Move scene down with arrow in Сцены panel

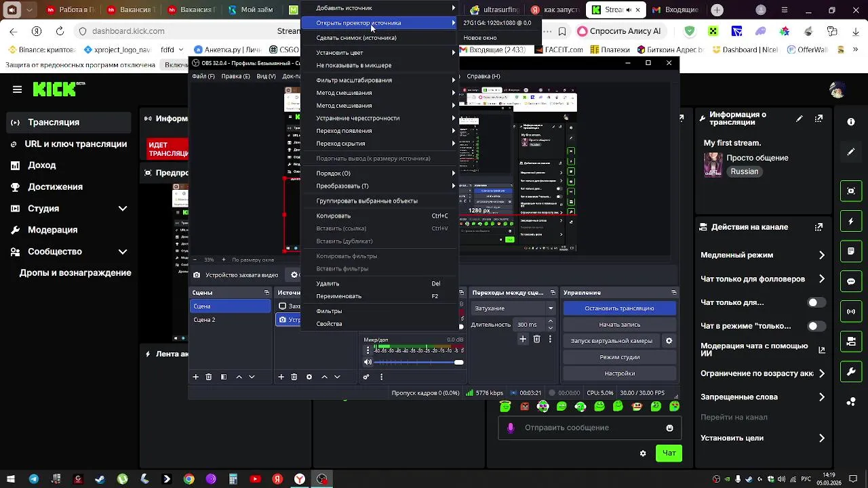252,377
